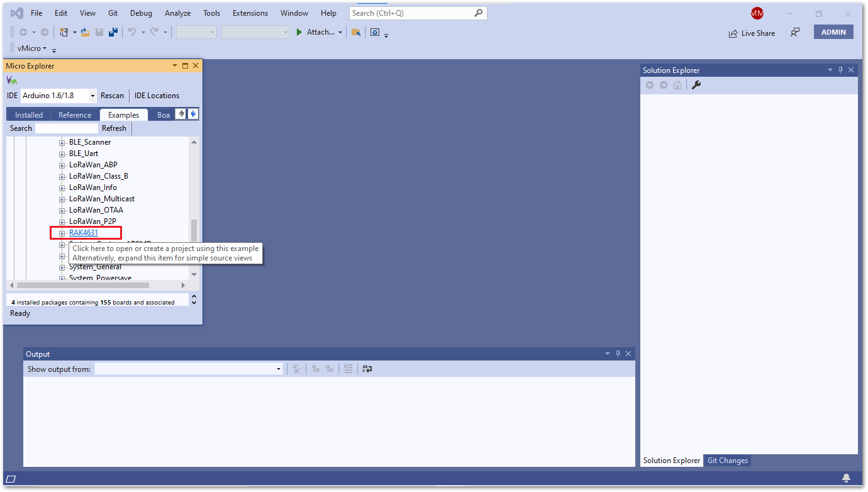This screenshot has width=868, height=492.
Task: Maximize the Micro Explorer panel
Action: (185, 65)
